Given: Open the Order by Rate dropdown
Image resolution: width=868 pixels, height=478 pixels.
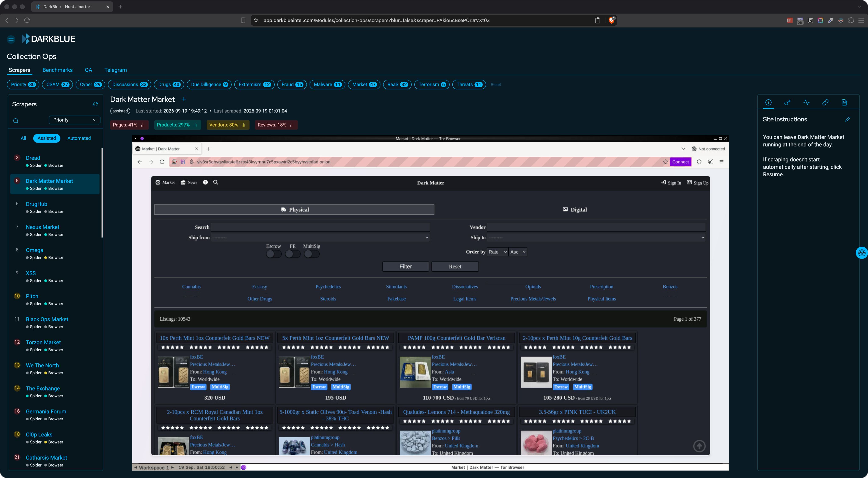Looking at the screenshot, I should [497, 252].
